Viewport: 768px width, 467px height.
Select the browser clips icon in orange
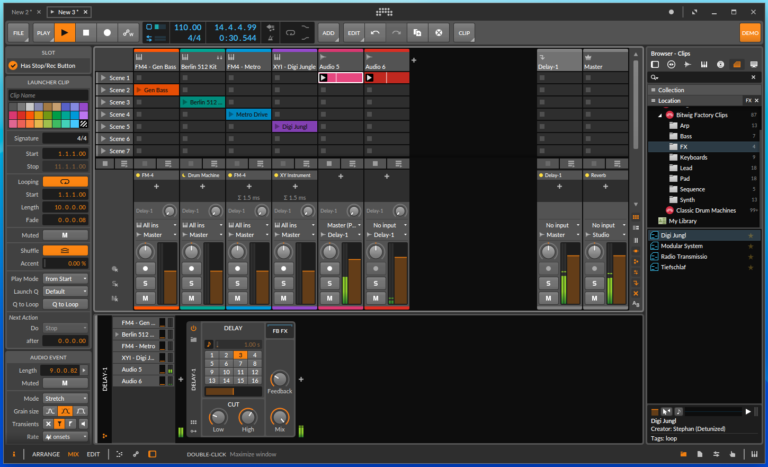[x=737, y=65]
